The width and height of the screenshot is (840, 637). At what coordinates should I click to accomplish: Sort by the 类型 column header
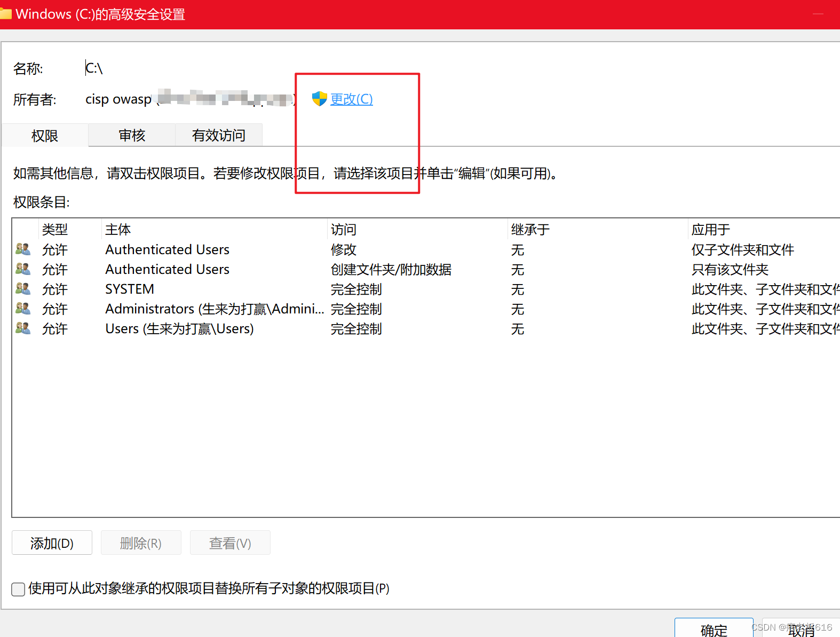70,230
